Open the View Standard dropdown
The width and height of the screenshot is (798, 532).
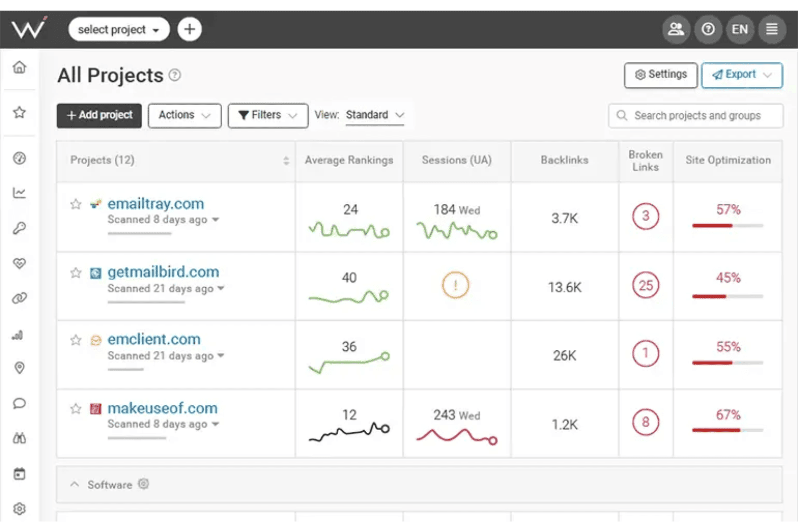point(375,115)
